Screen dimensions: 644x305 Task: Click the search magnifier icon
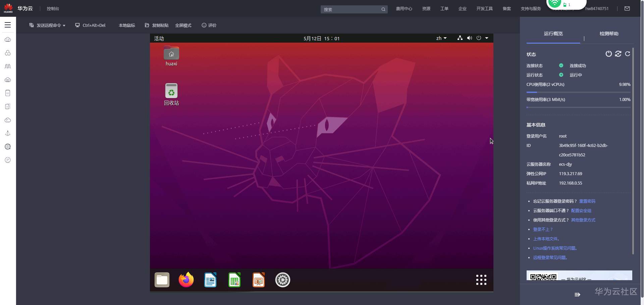383,9
